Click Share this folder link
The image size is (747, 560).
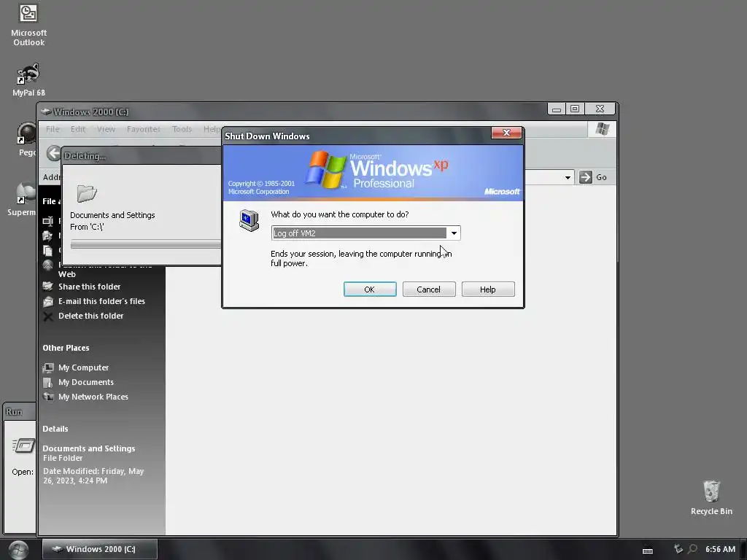pyautogui.click(x=89, y=287)
